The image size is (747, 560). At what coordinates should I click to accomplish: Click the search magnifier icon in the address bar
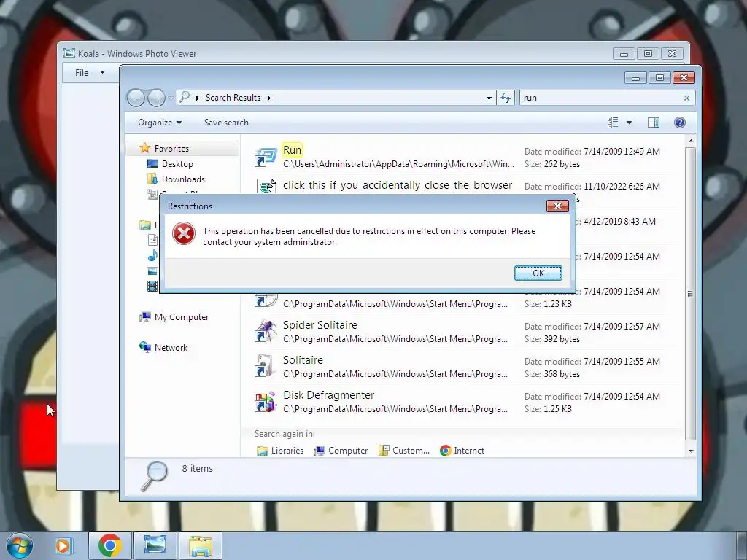click(x=185, y=97)
